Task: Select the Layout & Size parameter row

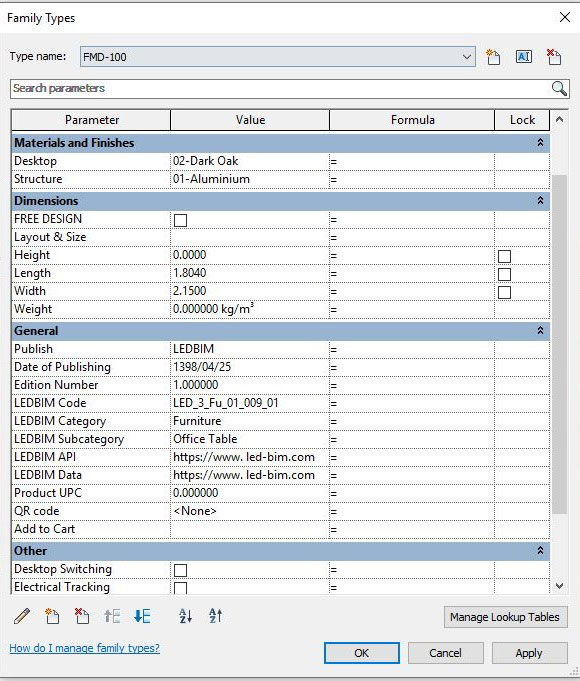Action: 280,237
